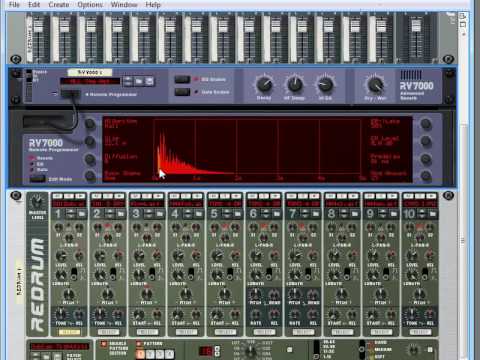480x360 pixels.
Task: Step sample arrows on Redrum channel 6
Action: click(x=266, y=213)
